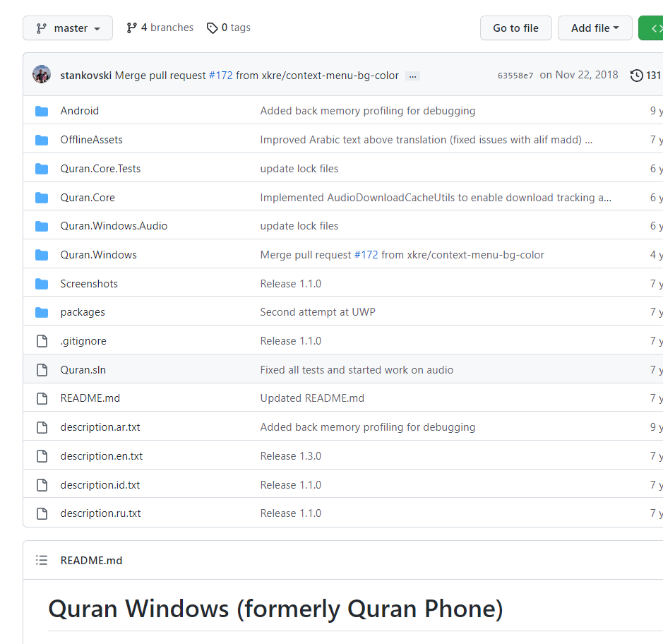
Task: Click the description.ru.txt file icon
Action: click(42, 513)
